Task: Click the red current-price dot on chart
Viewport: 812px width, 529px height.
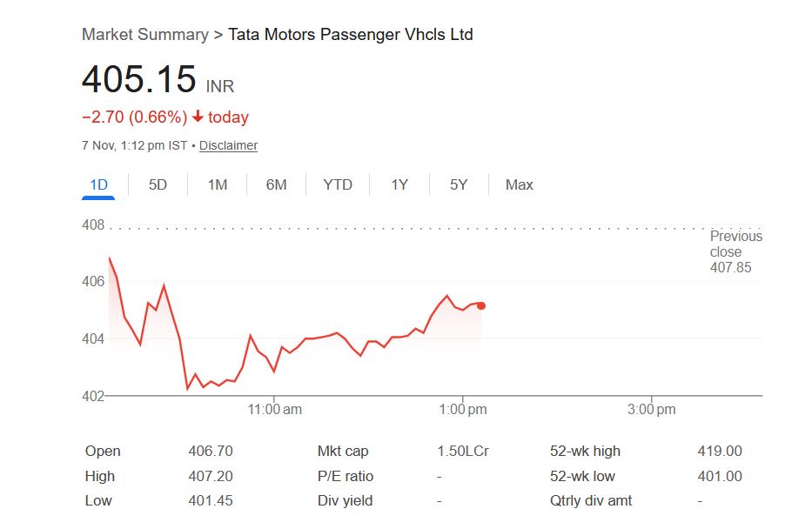Action: pyautogui.click(x=481, y=305)
